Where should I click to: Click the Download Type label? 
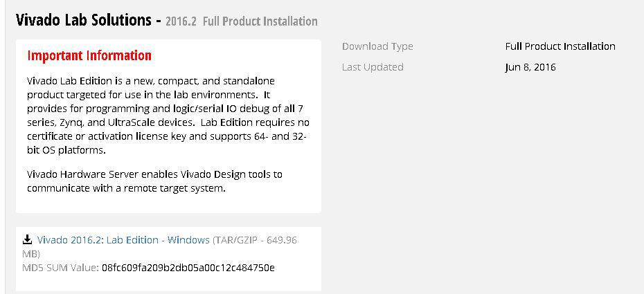[x=377, y=46]
